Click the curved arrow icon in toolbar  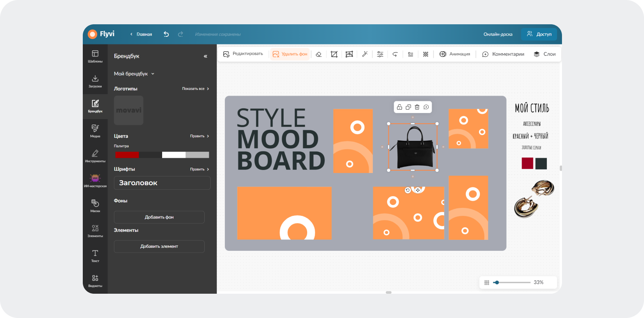tap(395, 54)
